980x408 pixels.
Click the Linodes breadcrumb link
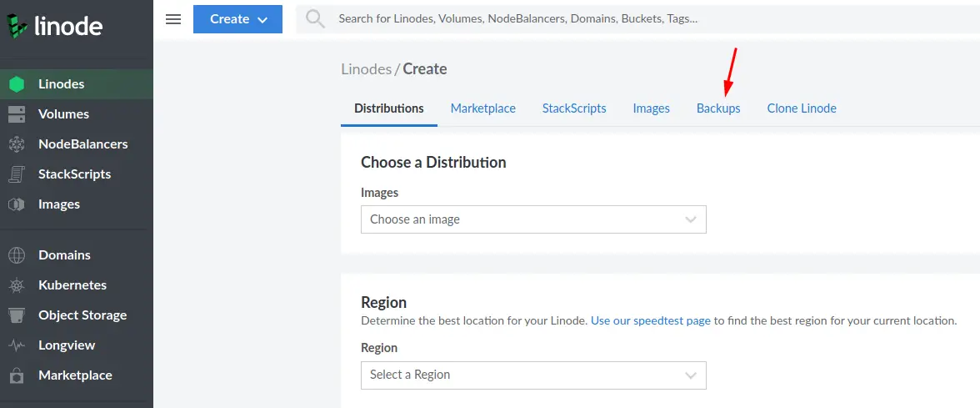coord(367,68)
